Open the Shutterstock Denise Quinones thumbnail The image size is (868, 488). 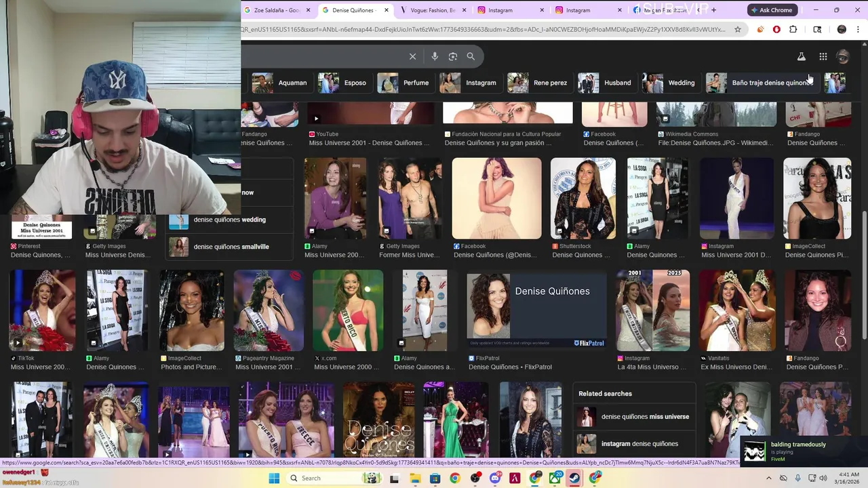point(583,199)
